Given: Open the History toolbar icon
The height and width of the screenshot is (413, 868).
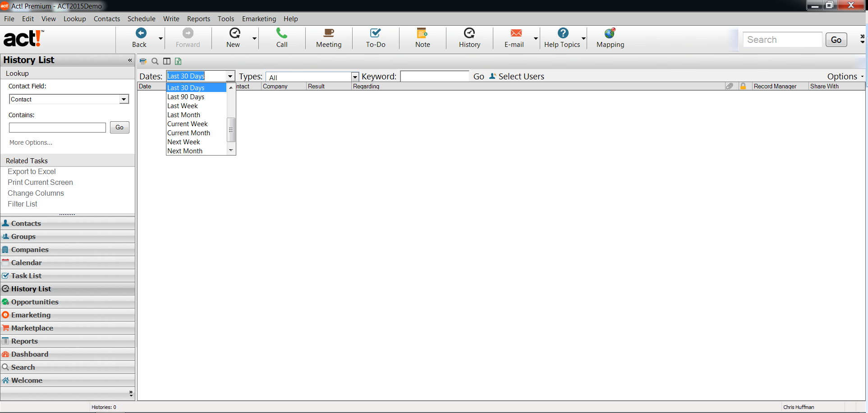Looking at the screenshot, I should click(x=469, y=33).
